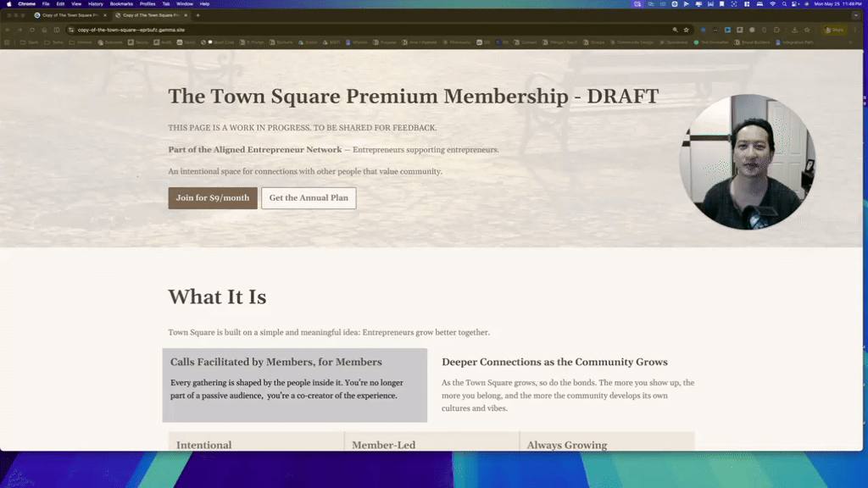Open the View menu
Viewport: 868px width, 488px height.
pyautogui.click(x=76, y=4)
